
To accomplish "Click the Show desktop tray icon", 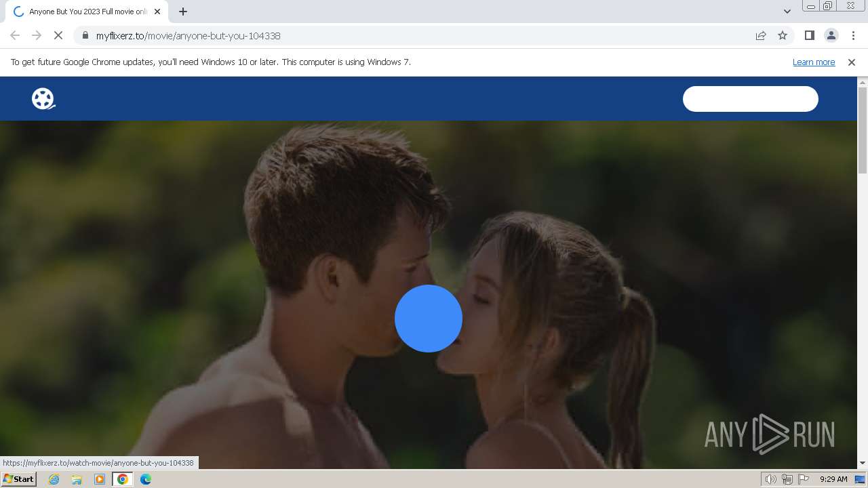I will pyautogui.click(x=860, y=479).
